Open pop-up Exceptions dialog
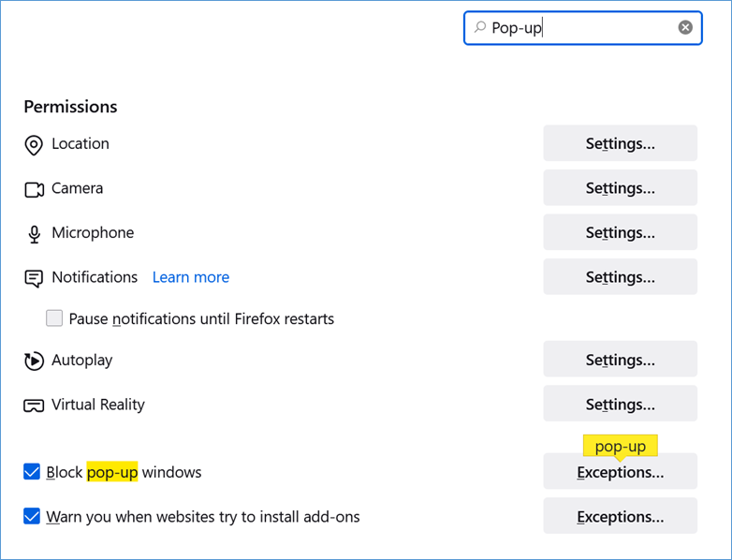 pos(620,472)
